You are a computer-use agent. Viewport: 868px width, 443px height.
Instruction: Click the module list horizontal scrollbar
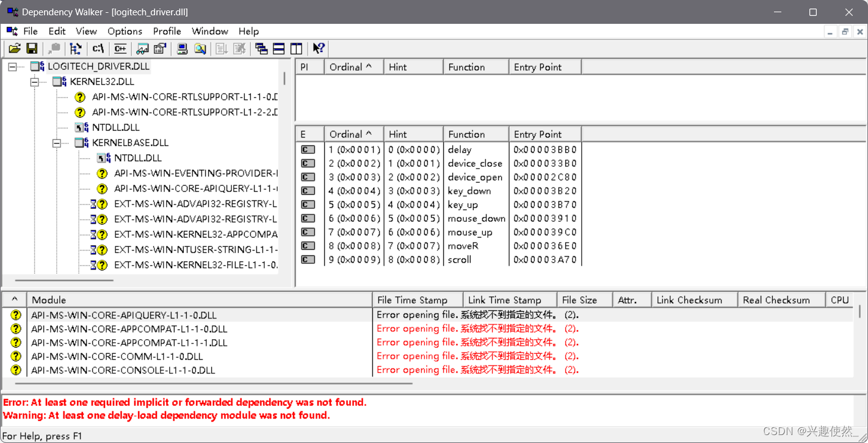pos(214,384)
